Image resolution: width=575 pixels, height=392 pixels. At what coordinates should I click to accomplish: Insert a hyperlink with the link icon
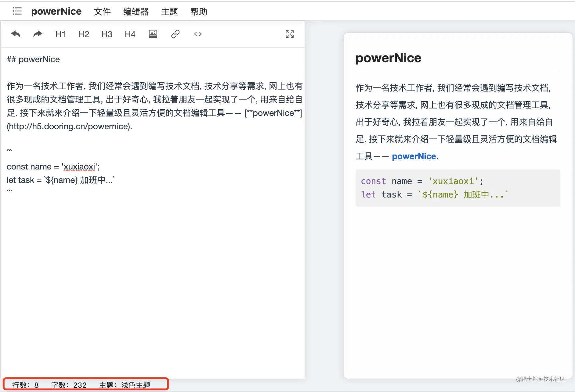175,34
